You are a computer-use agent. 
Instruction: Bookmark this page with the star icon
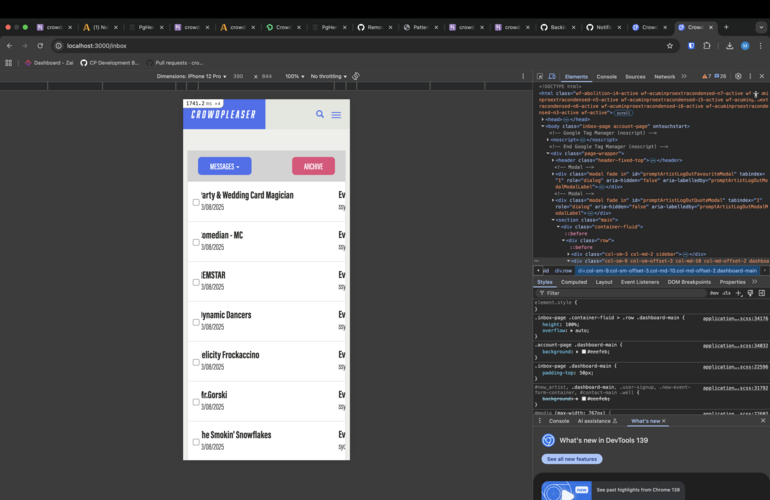point(670,45)
